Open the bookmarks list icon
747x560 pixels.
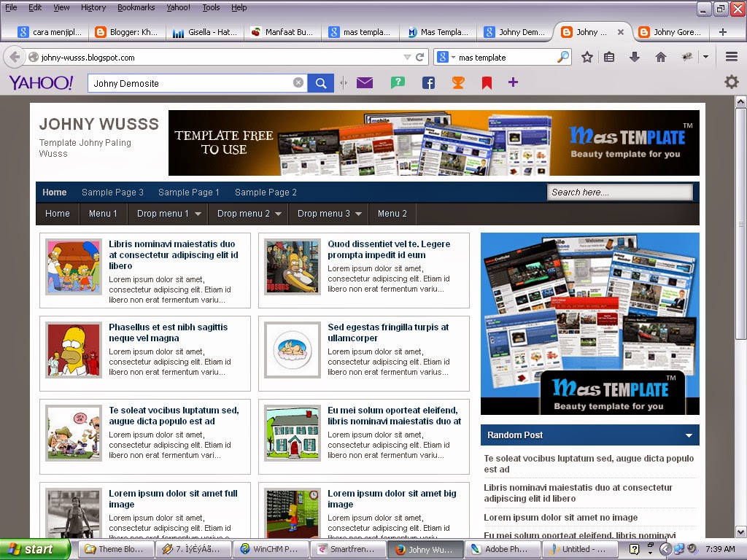point(609,57)
